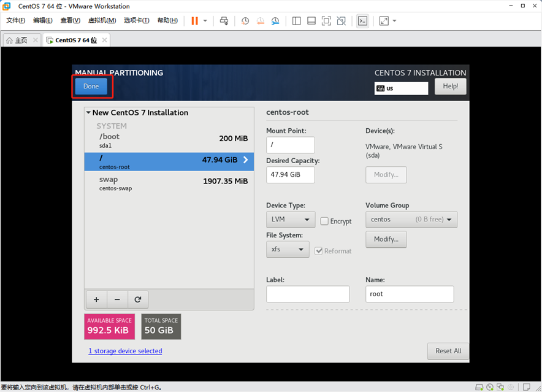Open the console view toolbar icon
The image size is (542, 392).
coord(362,21)
